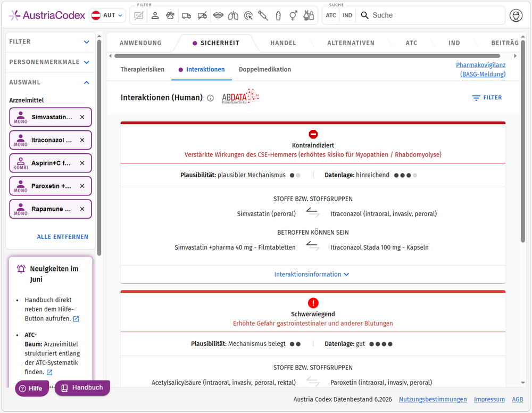Select the syringe injection filter icon

pos(263,15)
